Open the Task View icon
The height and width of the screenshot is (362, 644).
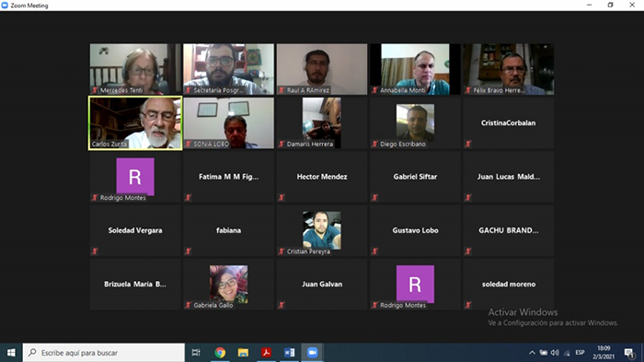(x=196, y=353)
